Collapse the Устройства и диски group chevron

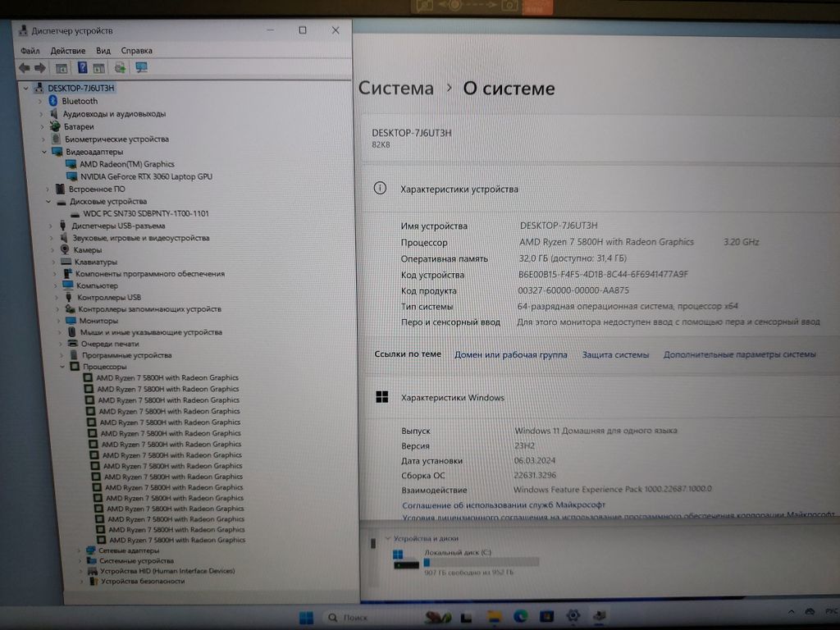pyautogui.click(x=387, y=538)
